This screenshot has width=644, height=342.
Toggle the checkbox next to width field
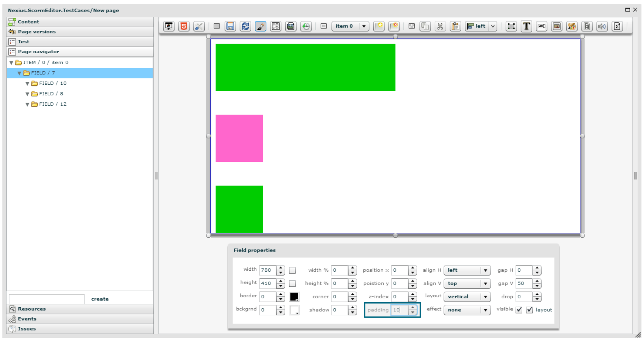click(x=292, y=270)
